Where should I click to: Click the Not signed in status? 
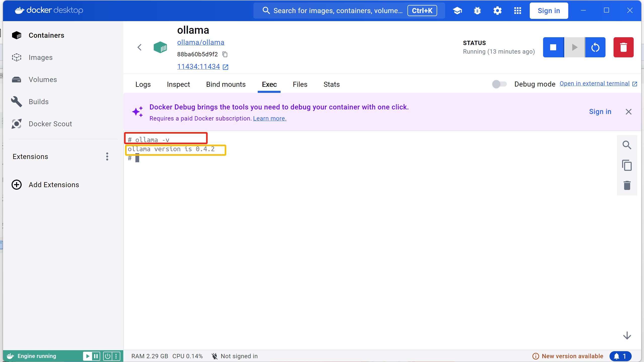235,356
